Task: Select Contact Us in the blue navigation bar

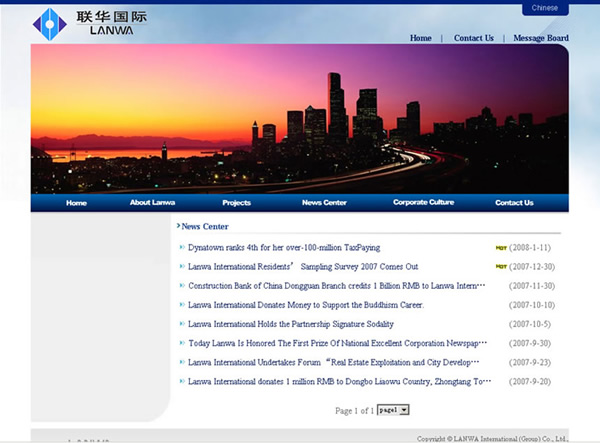Action: pos(514,203)
